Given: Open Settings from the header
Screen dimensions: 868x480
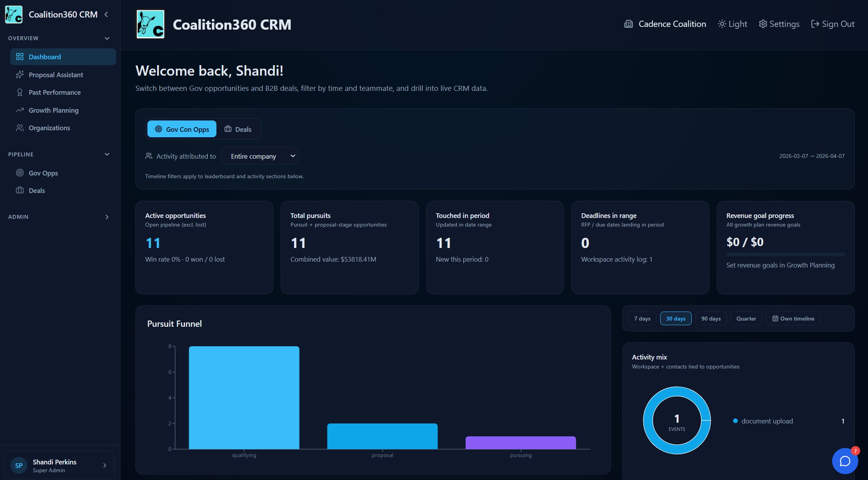Looking at the screenshot, I should [x=779, y=24].
